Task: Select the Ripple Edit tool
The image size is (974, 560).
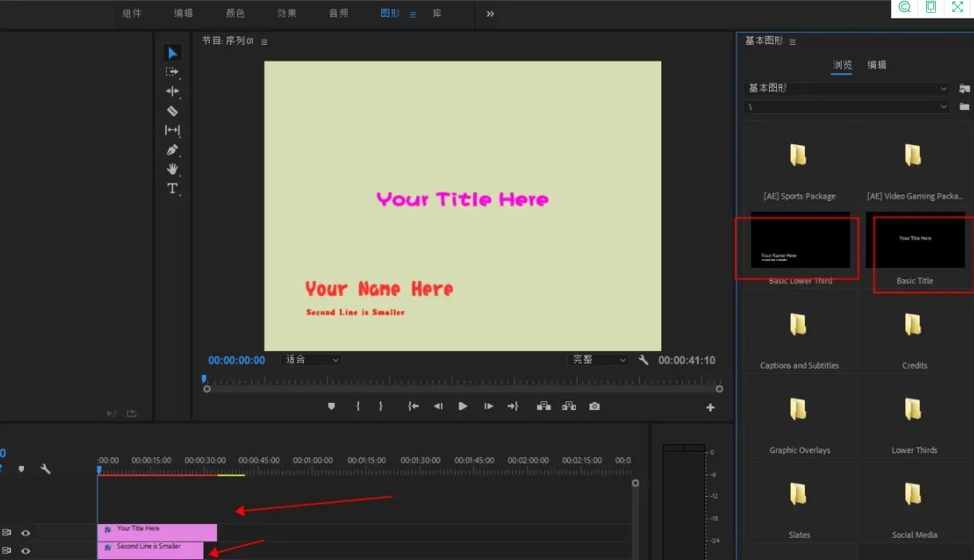Action: pyautogui.click(x=172, y=92)
